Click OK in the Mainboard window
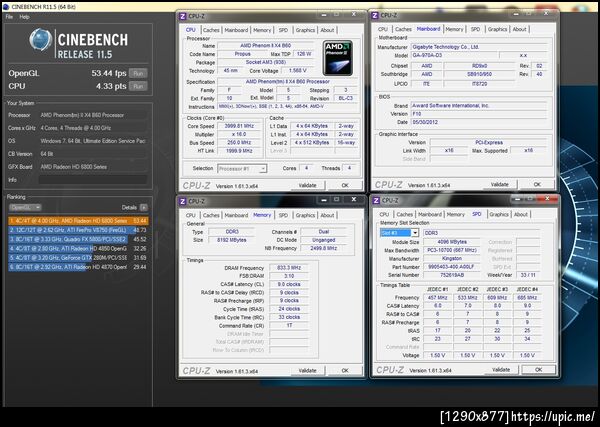Image resolution: width=600 pixels, height=427 pixels. [x=537, y=184]
